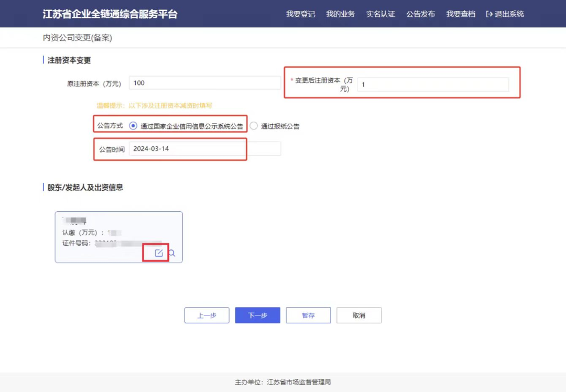
Task: Click the exit arrow icon beside 退出系统
Action: (488, 14)
